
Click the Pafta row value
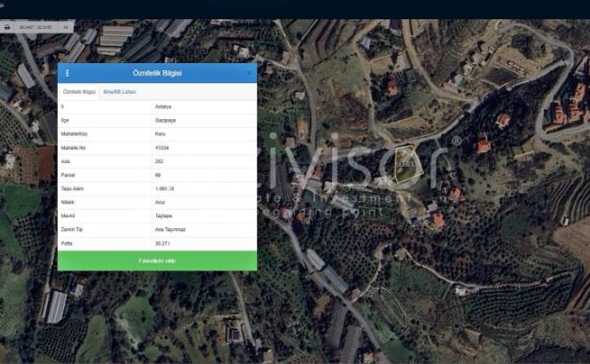point(162,243)
